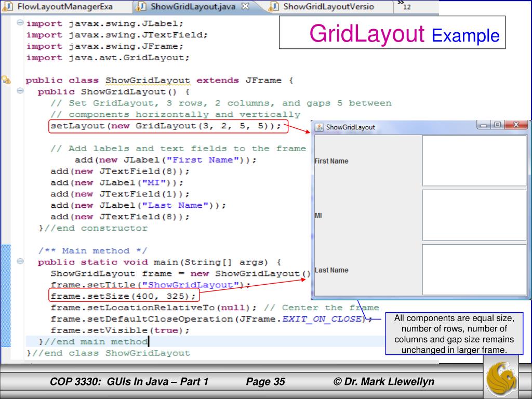
Task: Click the line add(new JLabel("Last Name"));
Action: click(x=138, y=205)
